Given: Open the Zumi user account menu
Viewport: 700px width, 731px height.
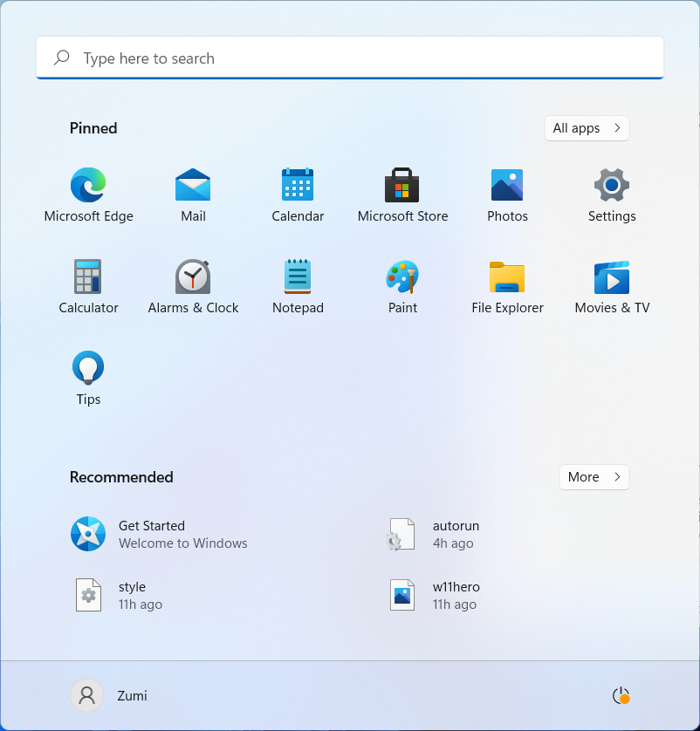Looking at the screenshot, I should tap(109, 695).
